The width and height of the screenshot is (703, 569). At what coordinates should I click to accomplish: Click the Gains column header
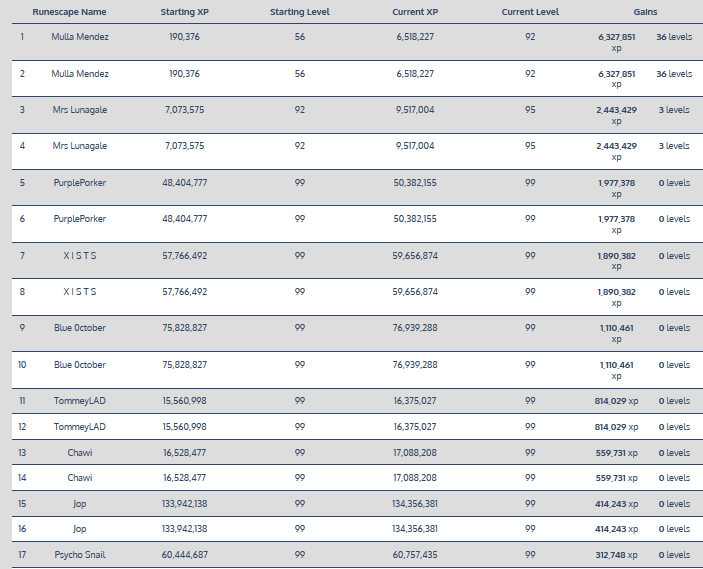point(645,12)
